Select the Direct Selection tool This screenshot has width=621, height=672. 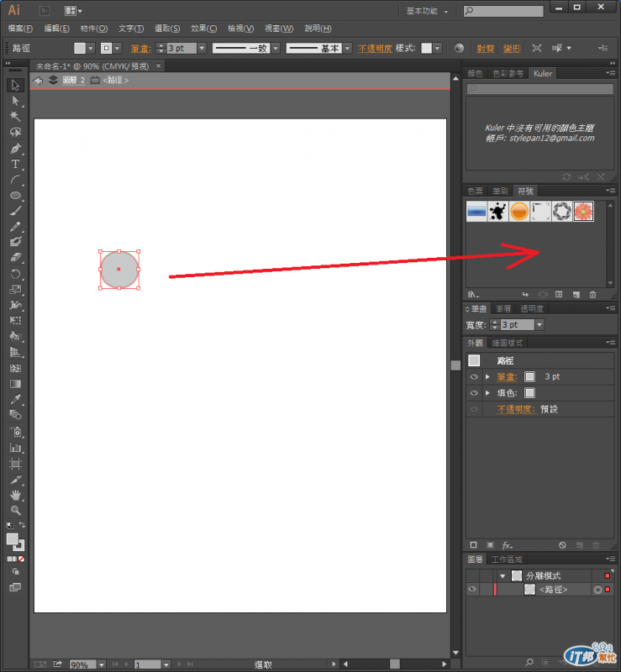[15, 101]
